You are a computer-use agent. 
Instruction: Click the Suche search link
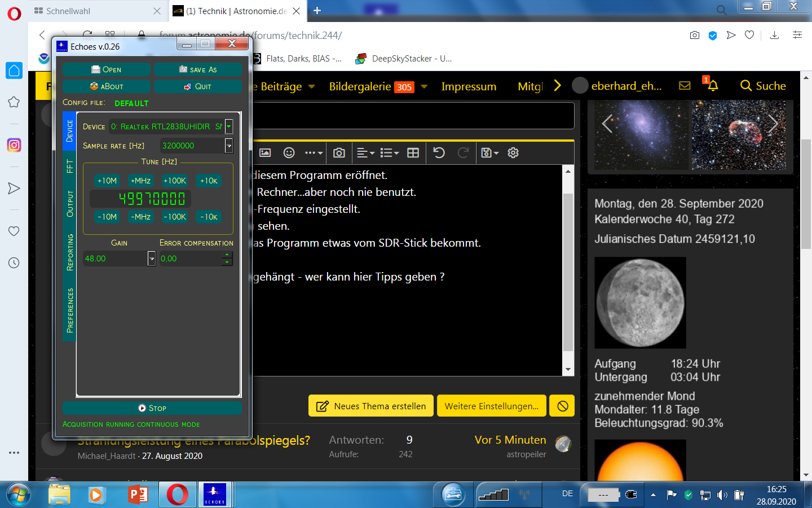(x=763, y=86)
